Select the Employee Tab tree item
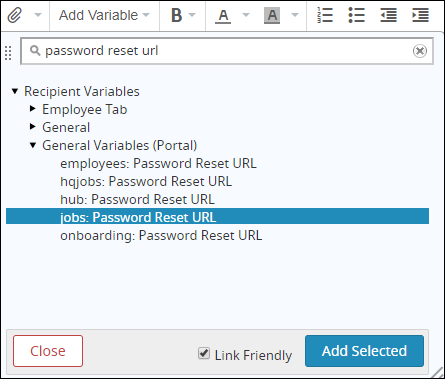445x379 pixels. coord(84,109)
